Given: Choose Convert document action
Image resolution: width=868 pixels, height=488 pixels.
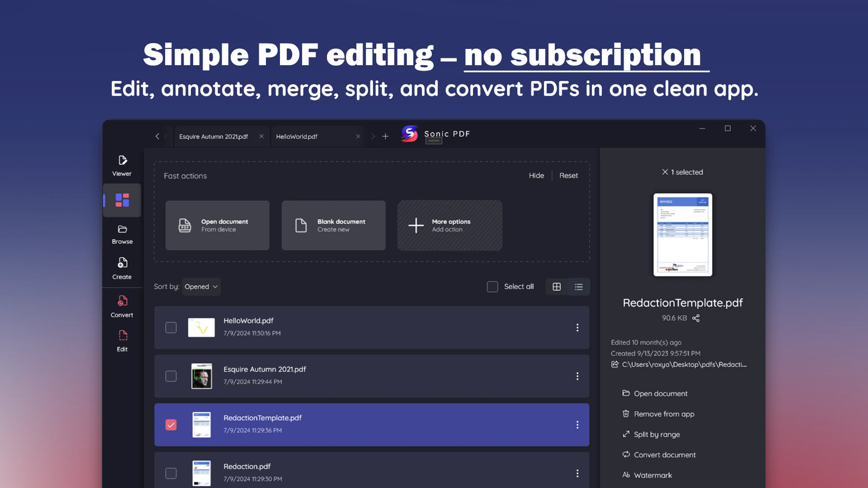Looking at the screenshot, I should click(x=659, y=455).
